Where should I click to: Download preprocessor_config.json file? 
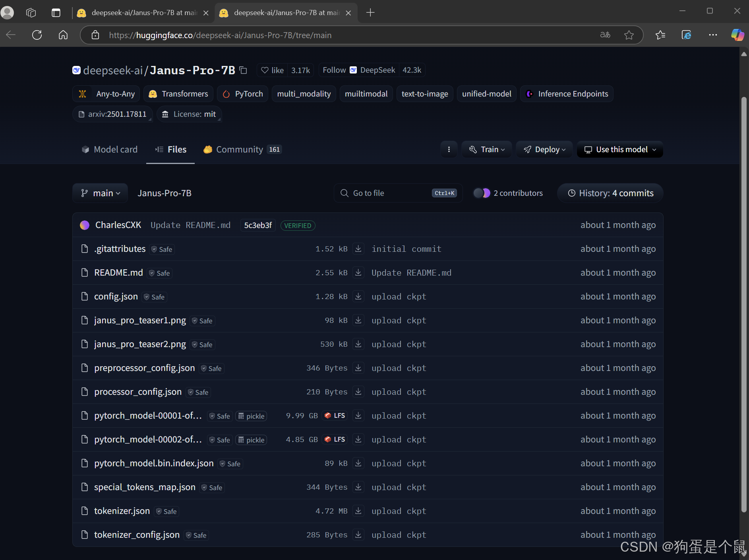click(358, 368)
